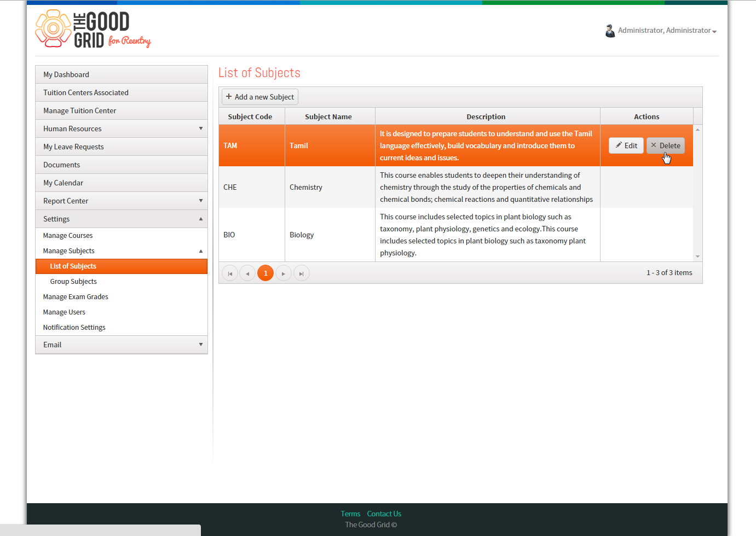This screenshot has width=756, height=536.
Task: Open Documents section
Action: 122,165
